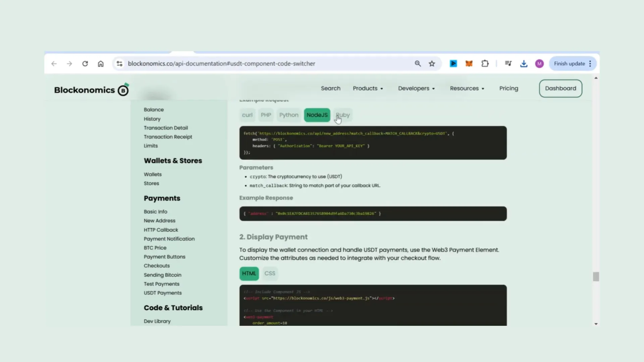Open Limits in the sidebar

click(x=151, y=146)
